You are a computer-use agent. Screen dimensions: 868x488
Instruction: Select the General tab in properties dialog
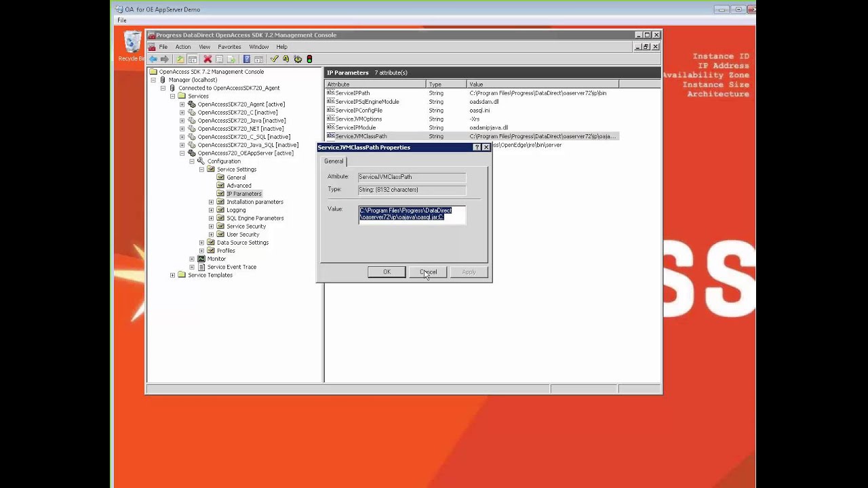click(334, 161)
